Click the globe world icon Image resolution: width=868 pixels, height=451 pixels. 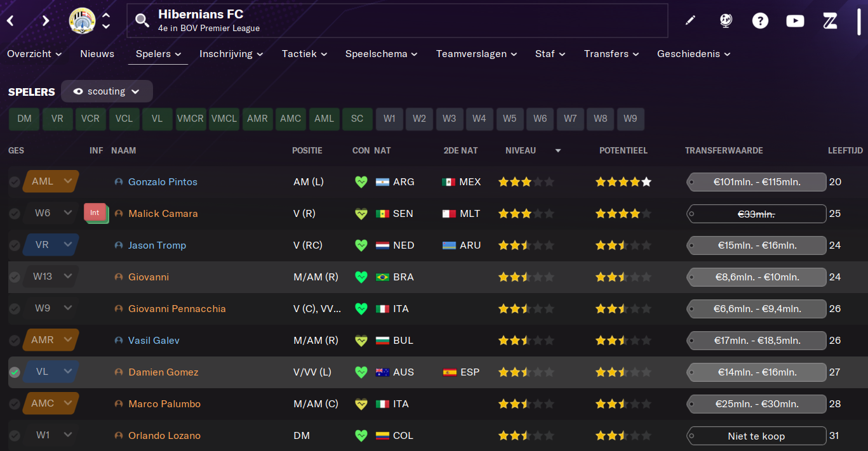point(726,21)
